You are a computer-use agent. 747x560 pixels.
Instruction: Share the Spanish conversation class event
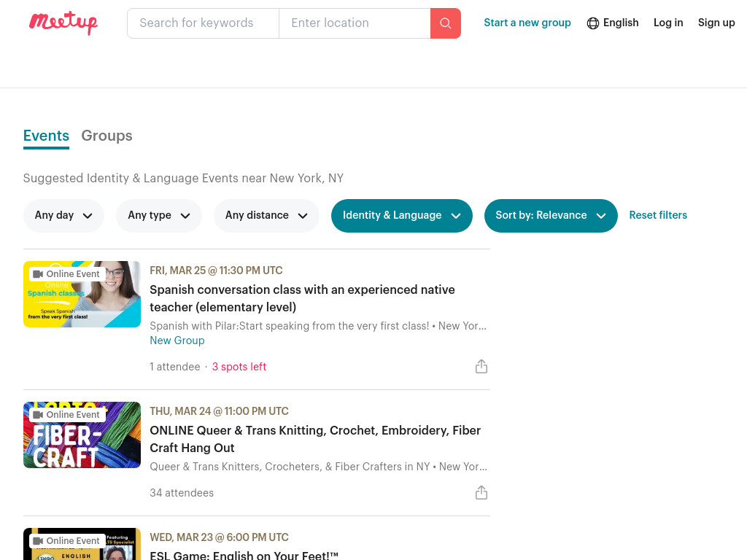[x=481, y=367]
